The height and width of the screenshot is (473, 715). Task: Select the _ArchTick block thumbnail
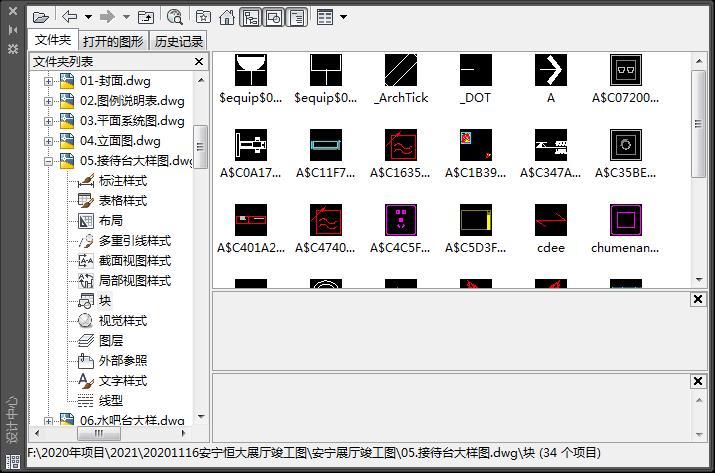[x=400, y=70]
